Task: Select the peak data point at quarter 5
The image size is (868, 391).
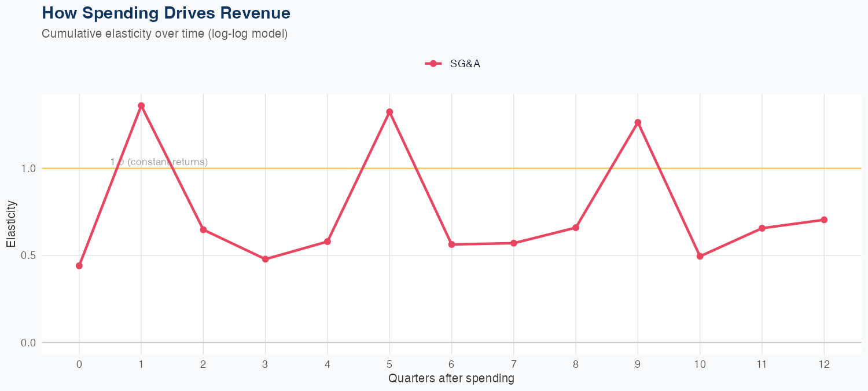Action: click(x=389, y=112)
